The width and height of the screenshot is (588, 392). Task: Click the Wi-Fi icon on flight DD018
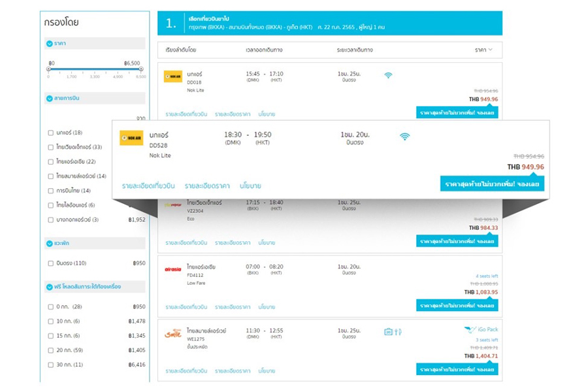click(x=388, y=75)
